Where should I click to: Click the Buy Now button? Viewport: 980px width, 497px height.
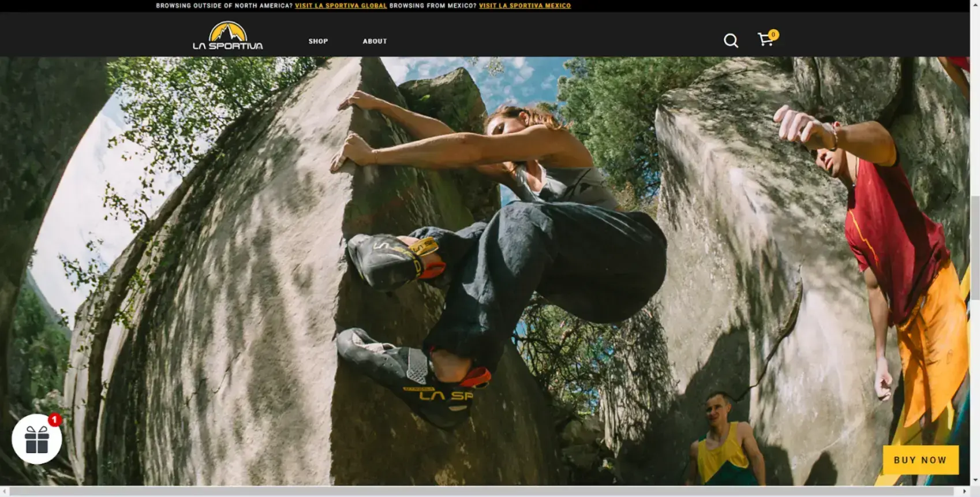coord(921,460)
